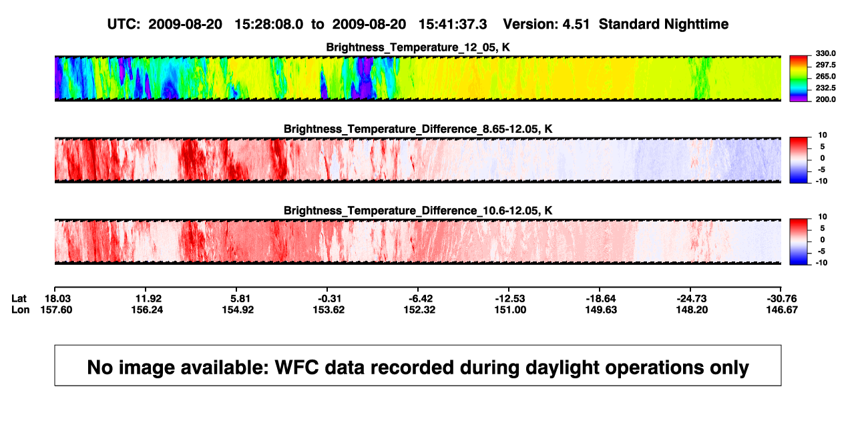Click the 'Brightness_Temperature_12_05, K' panel title

[418, 47]
